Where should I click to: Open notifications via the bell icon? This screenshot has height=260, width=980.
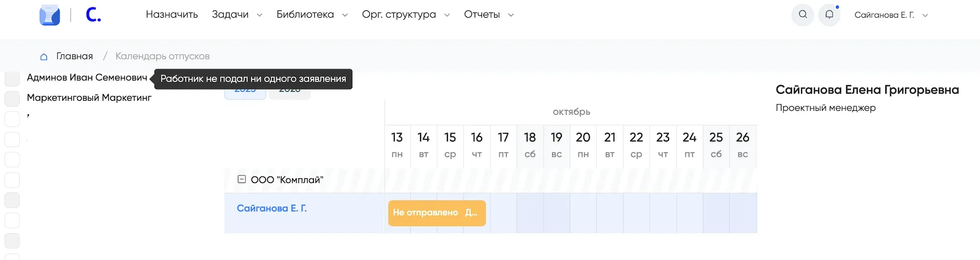point(829,15)
